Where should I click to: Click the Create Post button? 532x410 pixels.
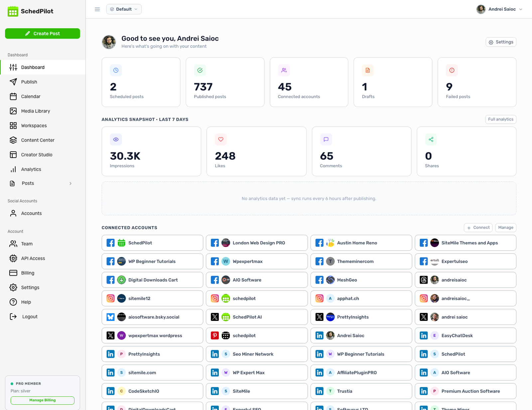click(x=43, y=34)
